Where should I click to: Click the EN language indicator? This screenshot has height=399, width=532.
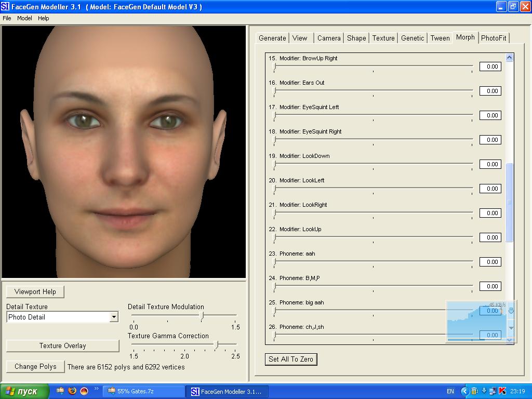(x=450, y=391)
